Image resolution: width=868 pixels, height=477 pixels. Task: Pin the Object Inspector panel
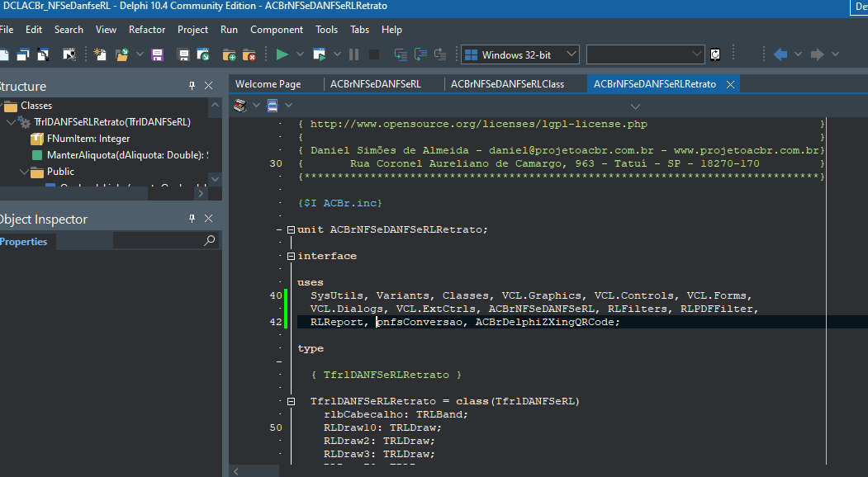click(192, 218)
